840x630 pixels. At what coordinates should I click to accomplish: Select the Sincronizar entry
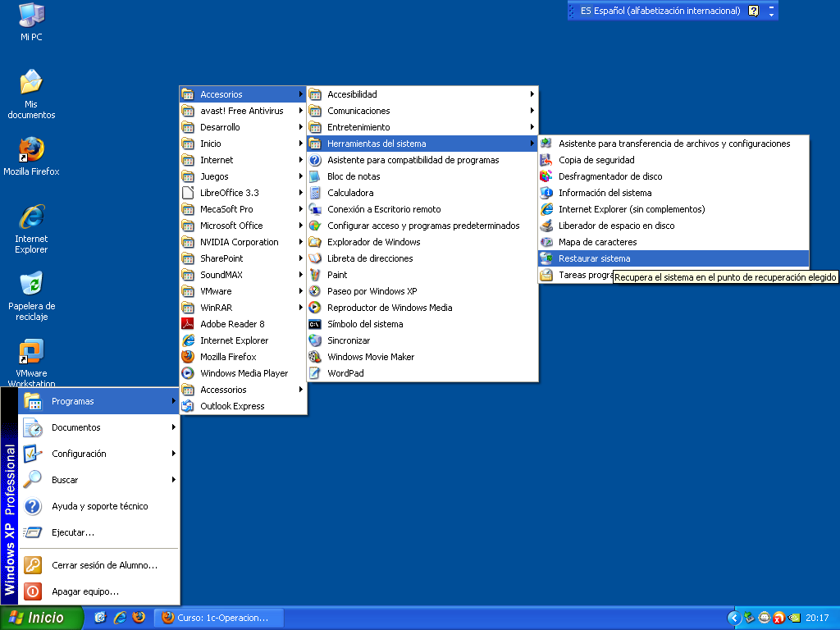(422, 340)
